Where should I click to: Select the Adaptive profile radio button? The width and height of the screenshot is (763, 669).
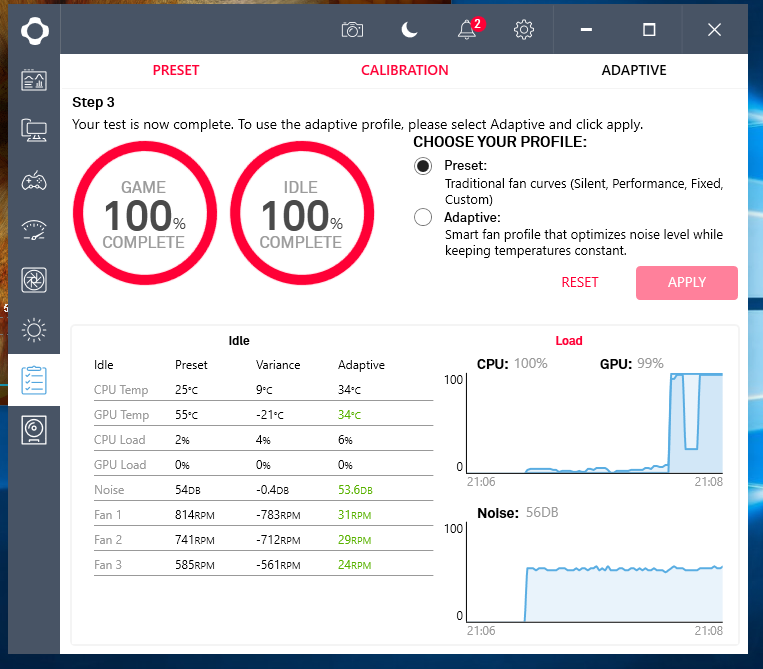[423, 217]
